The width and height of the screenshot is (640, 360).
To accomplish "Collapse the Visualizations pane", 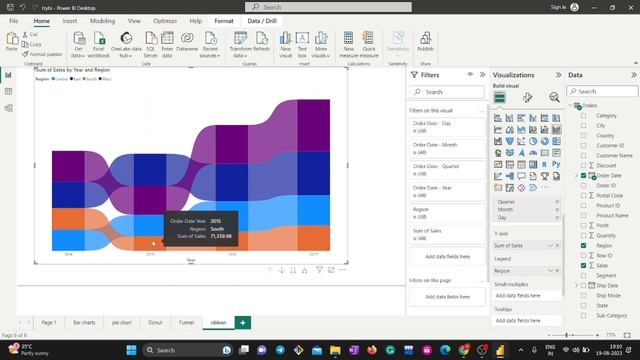I will click(x=558, y=75).
